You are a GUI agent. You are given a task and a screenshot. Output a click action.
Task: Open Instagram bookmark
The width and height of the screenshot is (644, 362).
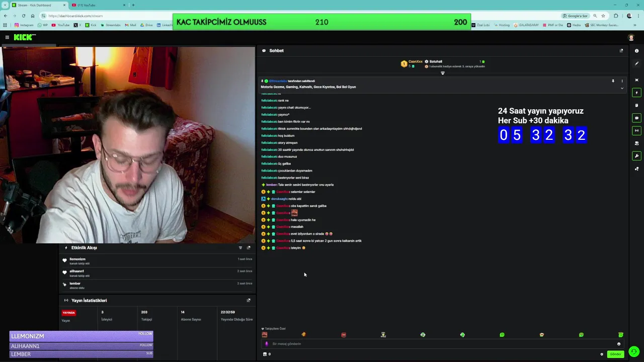(x=24, y=25)
